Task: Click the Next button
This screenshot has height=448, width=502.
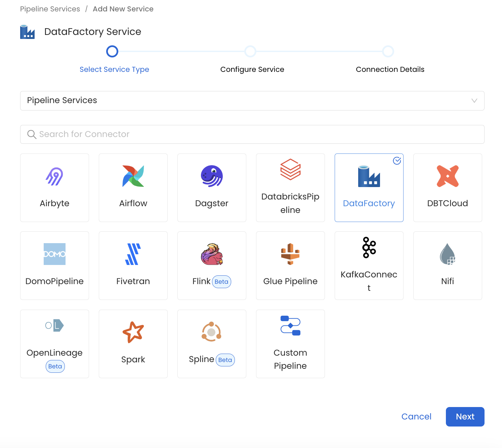Action: 465,417
